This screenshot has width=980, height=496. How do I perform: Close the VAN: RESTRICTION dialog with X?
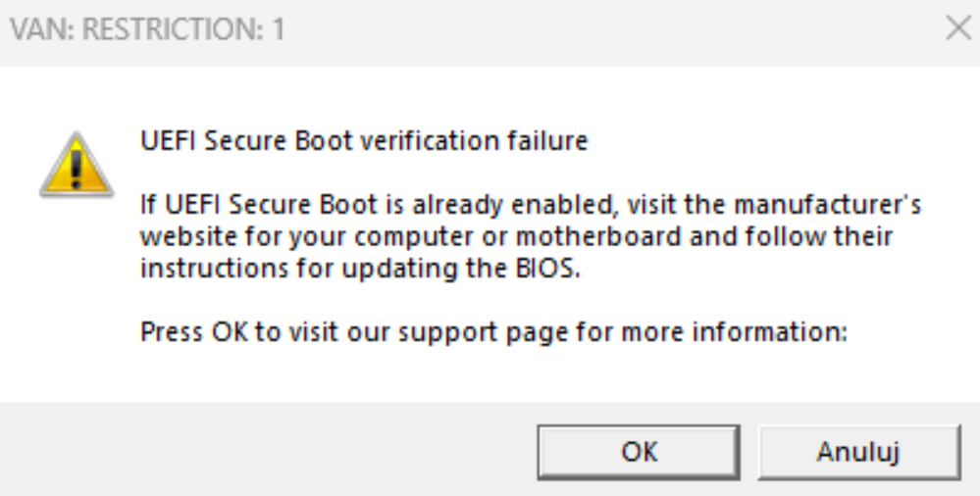point(956,29)
